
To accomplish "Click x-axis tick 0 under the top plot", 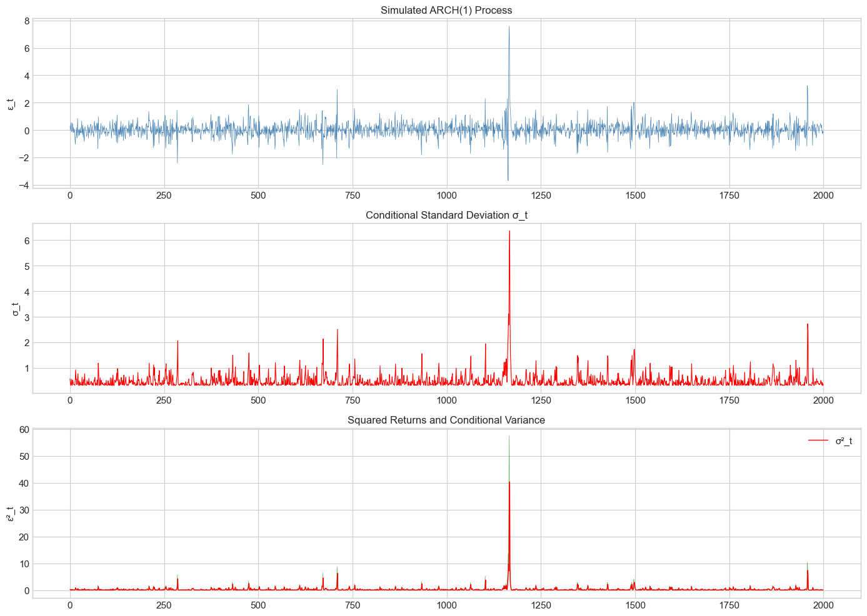I will pyautogui.click(x=70, y=195).
